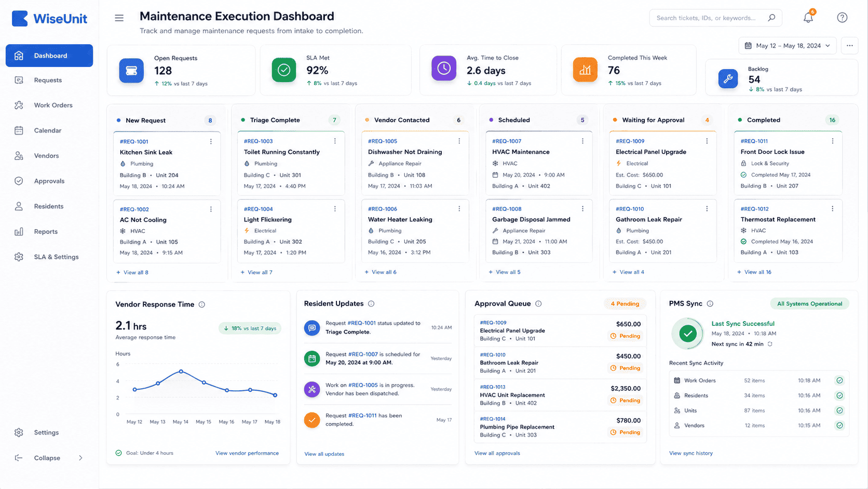This screenshot has width=868, height=489.
Task: Click View vendor performance link
Action: click(247, 453)
